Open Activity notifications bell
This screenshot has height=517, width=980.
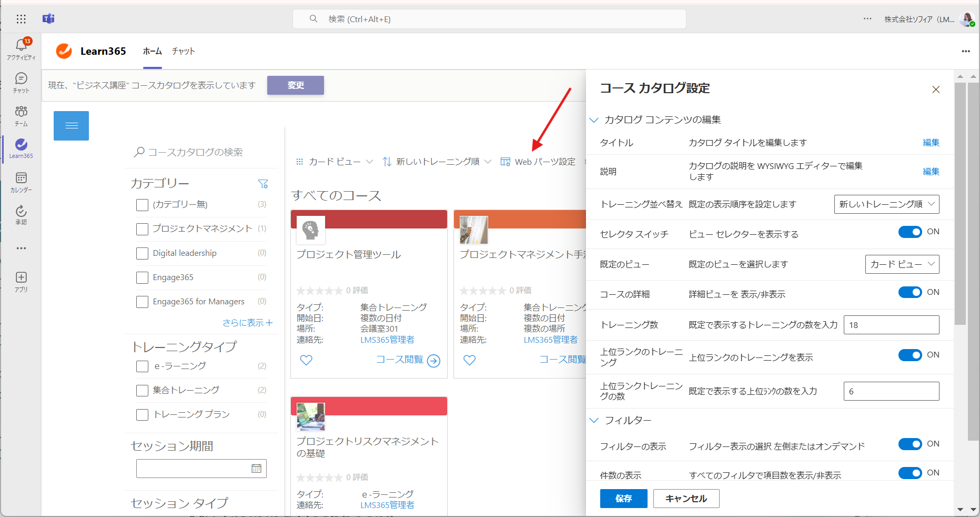tap(21, 49)
